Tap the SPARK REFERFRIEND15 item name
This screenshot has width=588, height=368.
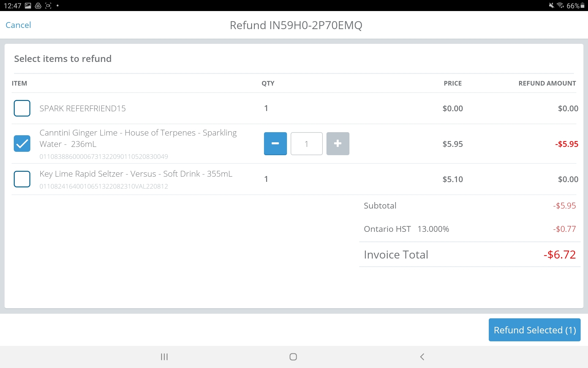point(83,109)
